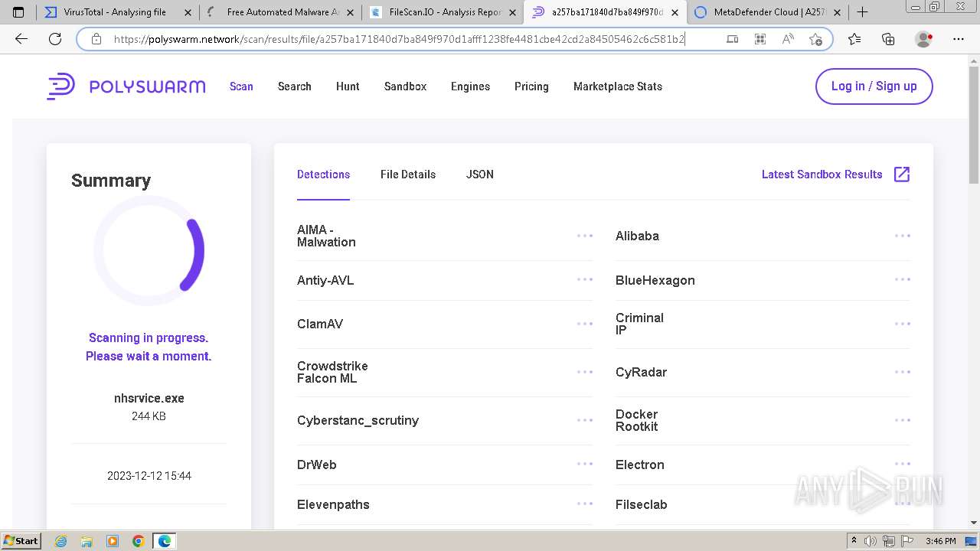980x551 pixels.
Task: Go back with the browser back arrow
Action: click(21, 39)
